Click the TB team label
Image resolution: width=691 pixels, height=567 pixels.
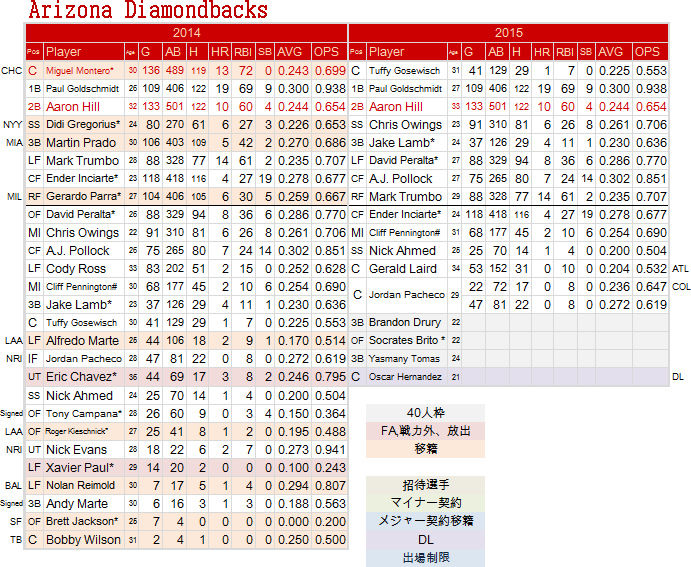tap(16, 540)
